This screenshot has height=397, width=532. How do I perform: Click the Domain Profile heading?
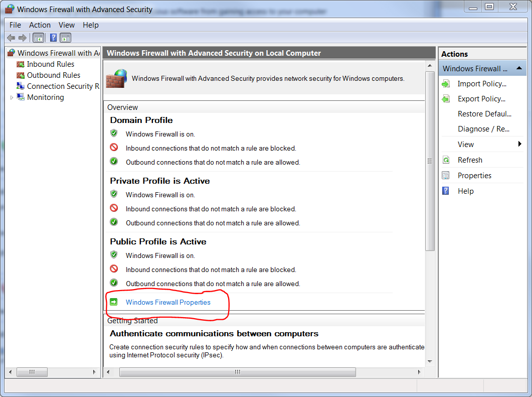(x=141, y=120)
